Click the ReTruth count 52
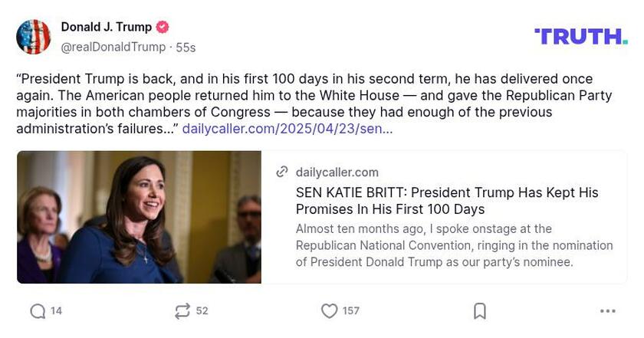Screen dimensions: 644x338 coord(202,310)
